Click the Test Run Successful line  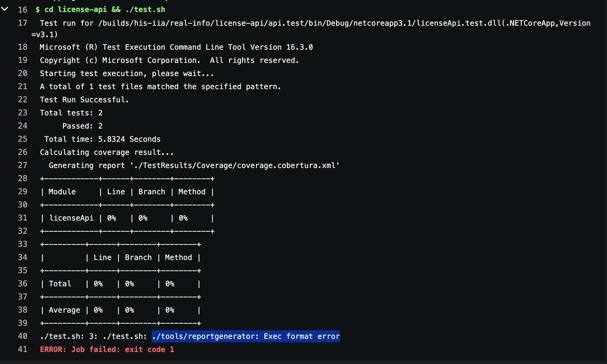pyautogui.click(x=84, y=100)
